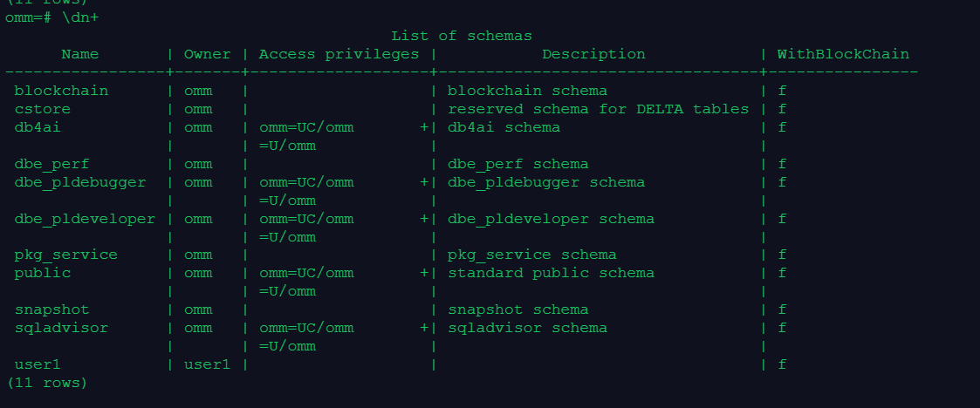Image resolution: width=980 pixels, height=408 pixels.
Task: Click the Name column header
Action: coord(80,54)
